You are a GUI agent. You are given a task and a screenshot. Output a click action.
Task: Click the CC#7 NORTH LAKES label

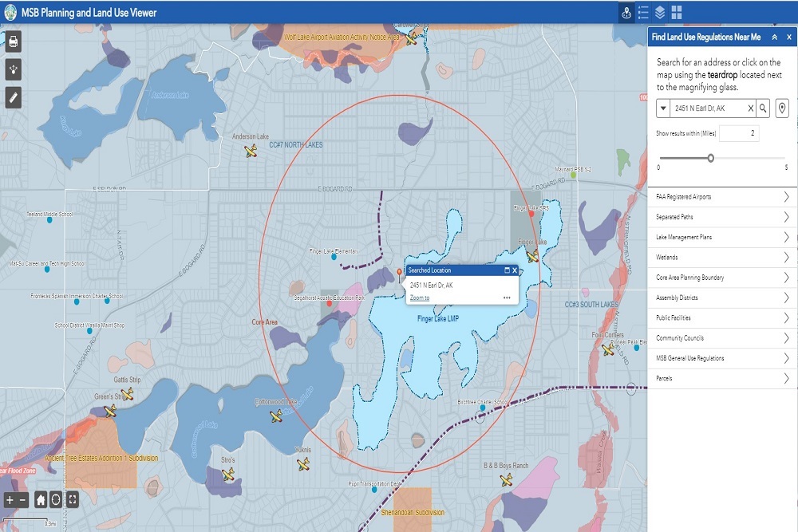[x=296, y=145]
